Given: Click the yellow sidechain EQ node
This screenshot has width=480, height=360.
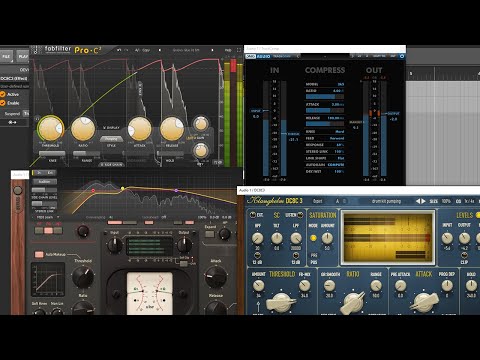Looking at the screenshot, I should (x=122, y=189).
